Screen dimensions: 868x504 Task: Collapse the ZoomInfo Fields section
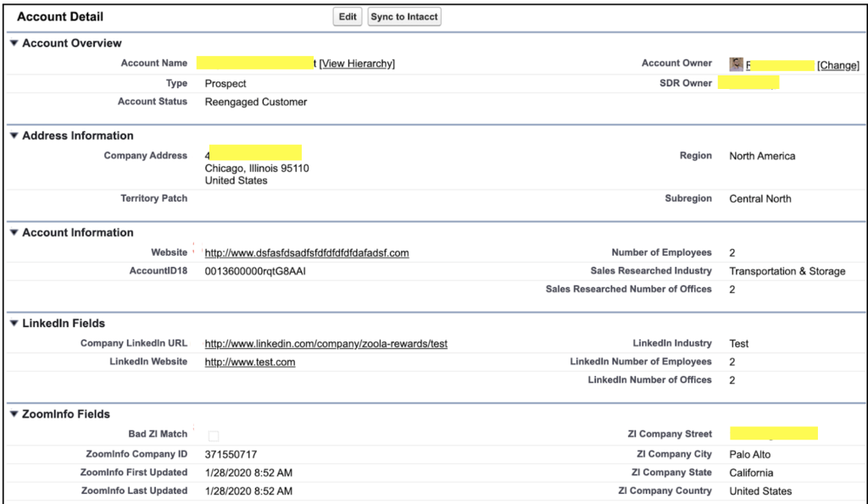(14, 415)
